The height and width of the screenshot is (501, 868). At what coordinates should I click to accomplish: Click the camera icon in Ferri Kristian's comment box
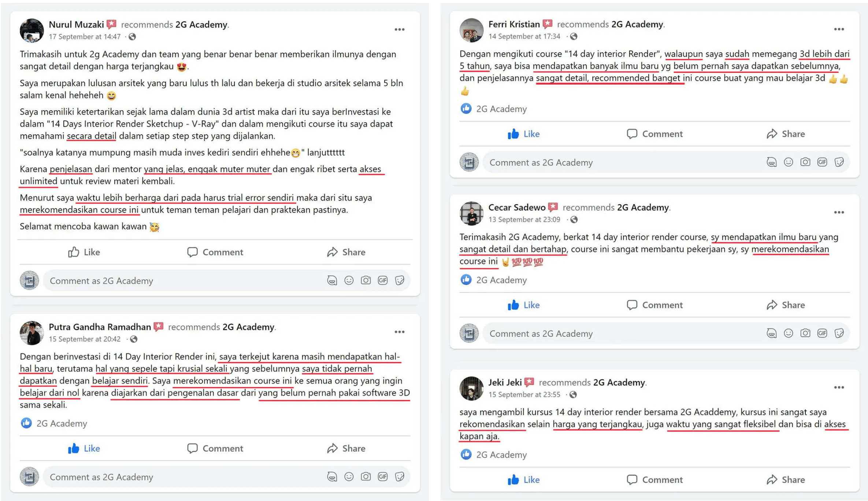[805, 162]
